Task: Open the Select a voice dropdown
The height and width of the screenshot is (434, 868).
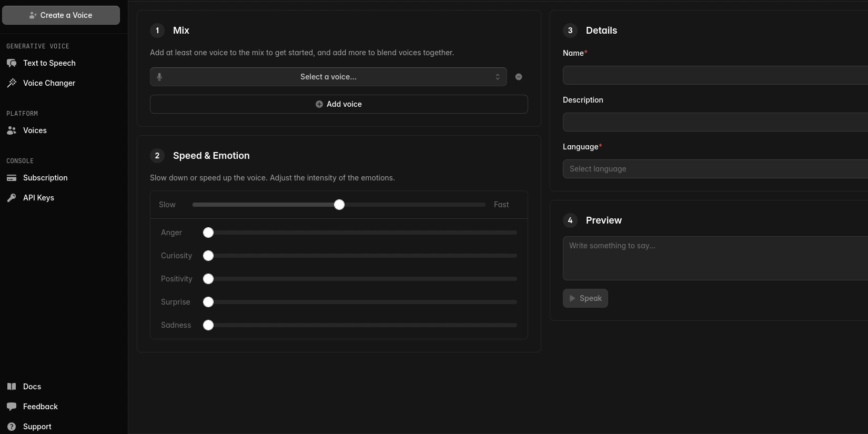Action: [328, 77]
